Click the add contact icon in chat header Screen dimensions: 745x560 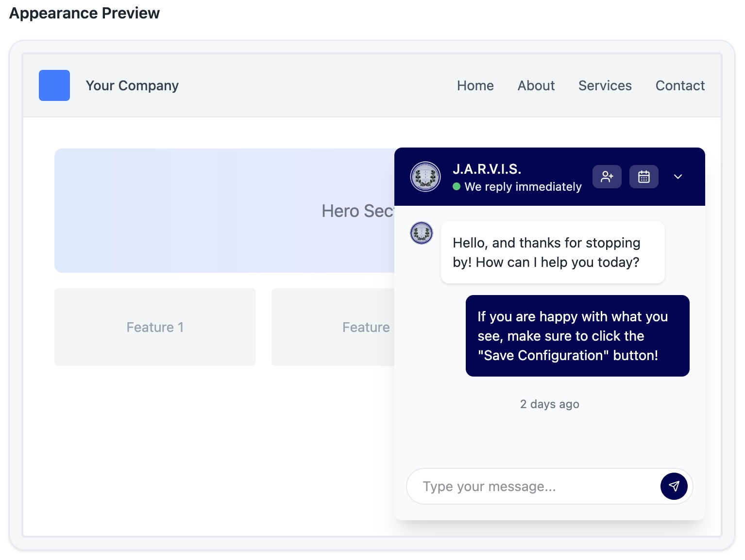pos(607,177)
